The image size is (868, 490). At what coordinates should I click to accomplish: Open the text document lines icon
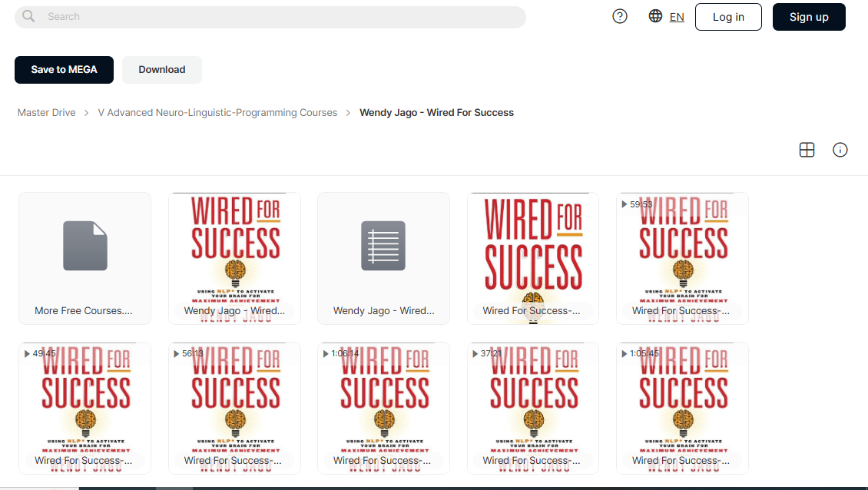coord(383,246)
